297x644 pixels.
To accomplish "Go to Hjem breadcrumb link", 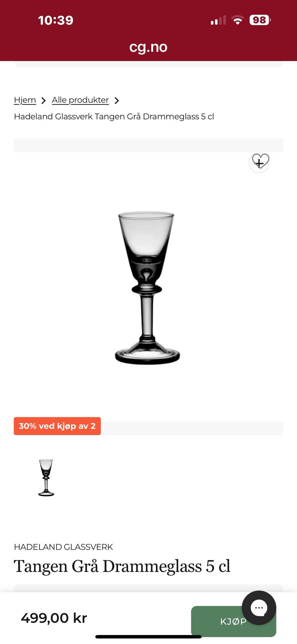I will (25, 100).
